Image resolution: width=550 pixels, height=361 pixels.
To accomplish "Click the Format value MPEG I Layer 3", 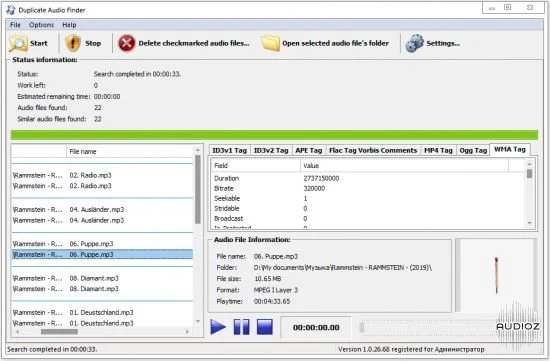I will point(276,290).
